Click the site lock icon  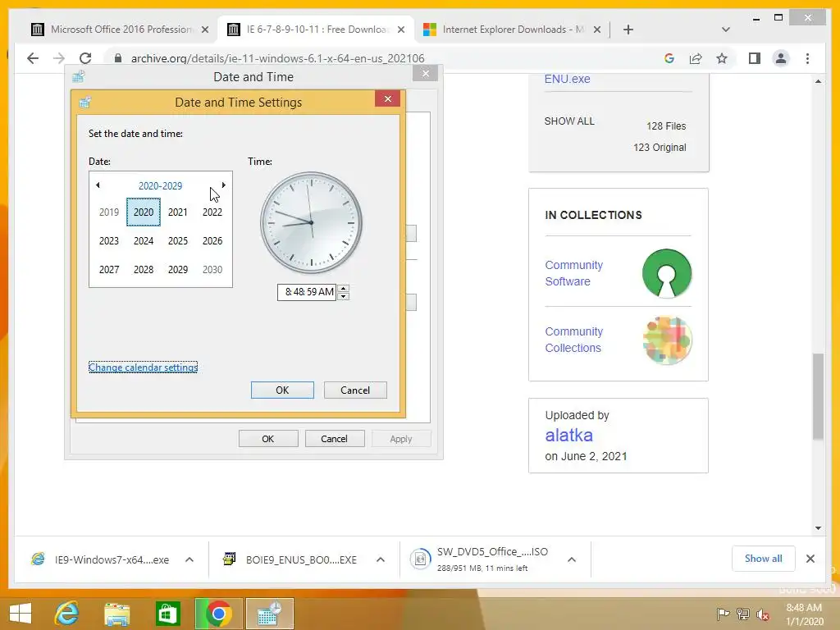pos(118,58)
